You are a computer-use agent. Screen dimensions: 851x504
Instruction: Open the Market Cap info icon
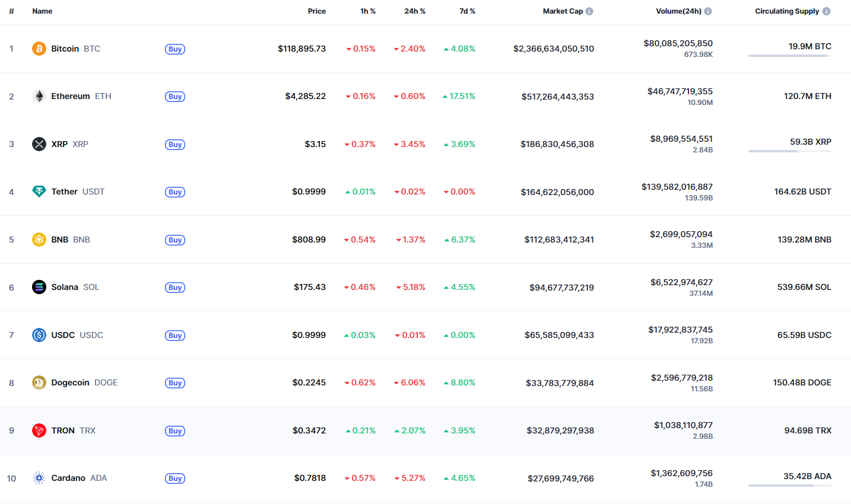pos(589,11)
